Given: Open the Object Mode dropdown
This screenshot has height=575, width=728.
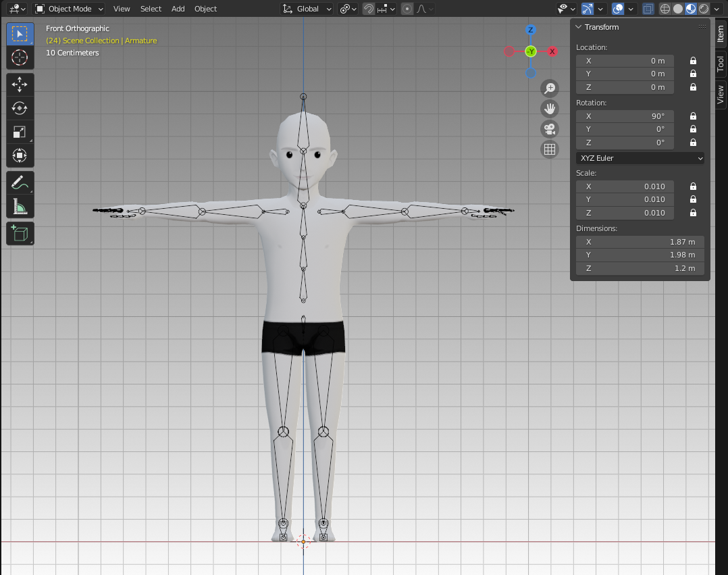Looking at the screenshot, I should 69,9.
